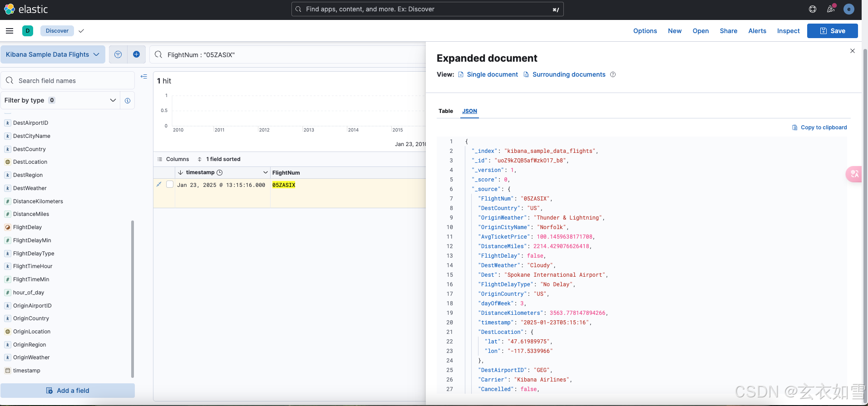
Task: Click the geo point icon of DestLocation
Action: pos(8,162)
